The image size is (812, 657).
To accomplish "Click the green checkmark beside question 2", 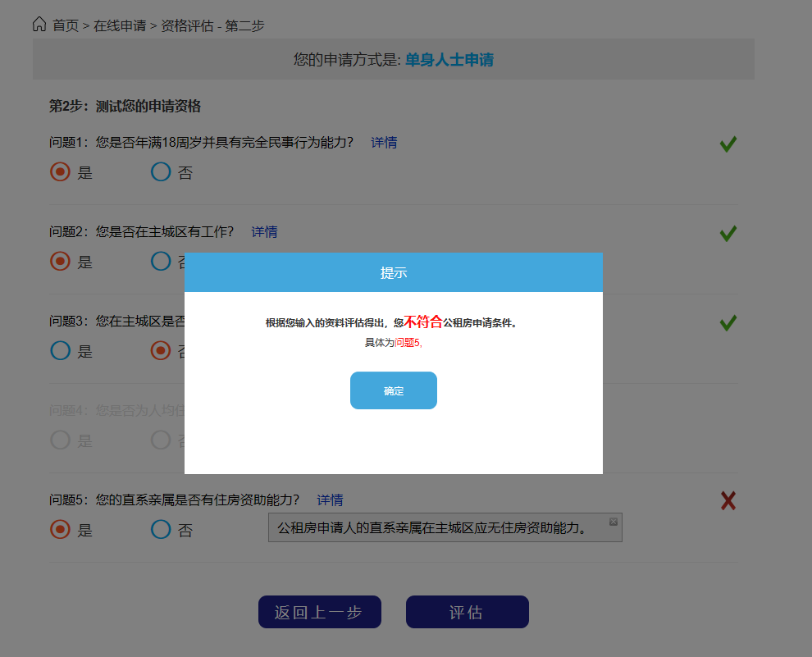I will pos(727,233).
